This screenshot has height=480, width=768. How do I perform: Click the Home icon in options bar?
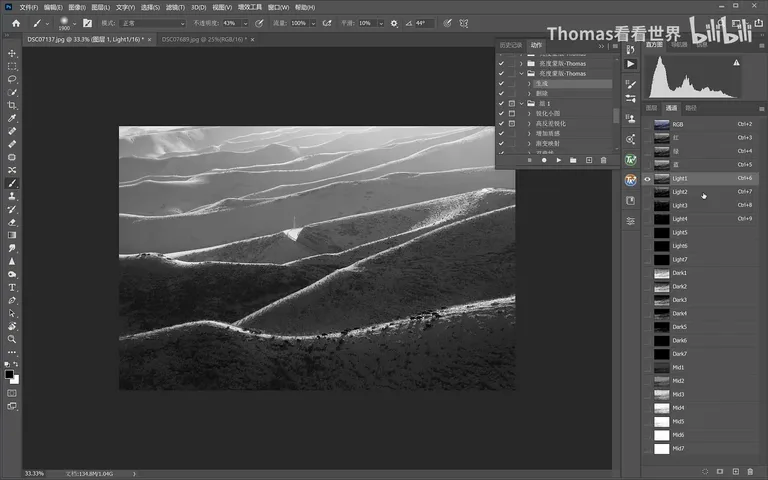pos(16,23)
